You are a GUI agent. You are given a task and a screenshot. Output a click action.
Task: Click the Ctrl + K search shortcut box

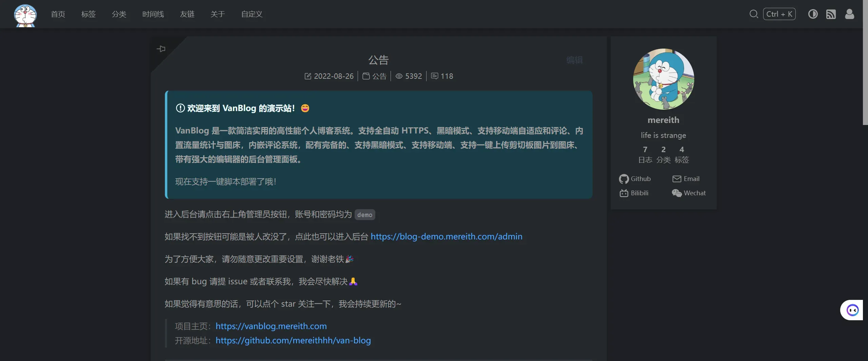(x=779, y=14)
